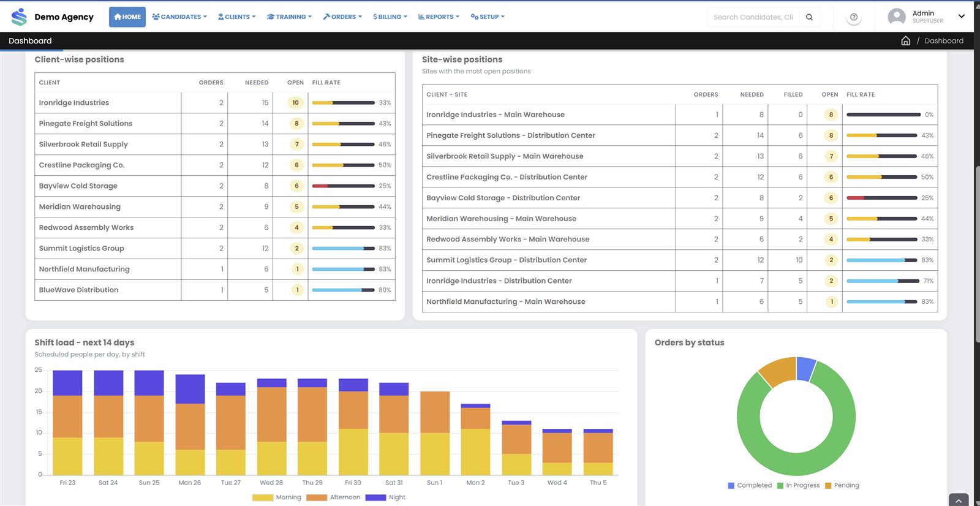Open the Reports dropdown
Screen dimensions: 980x506
pyautogui.click(x=439, y=17)
